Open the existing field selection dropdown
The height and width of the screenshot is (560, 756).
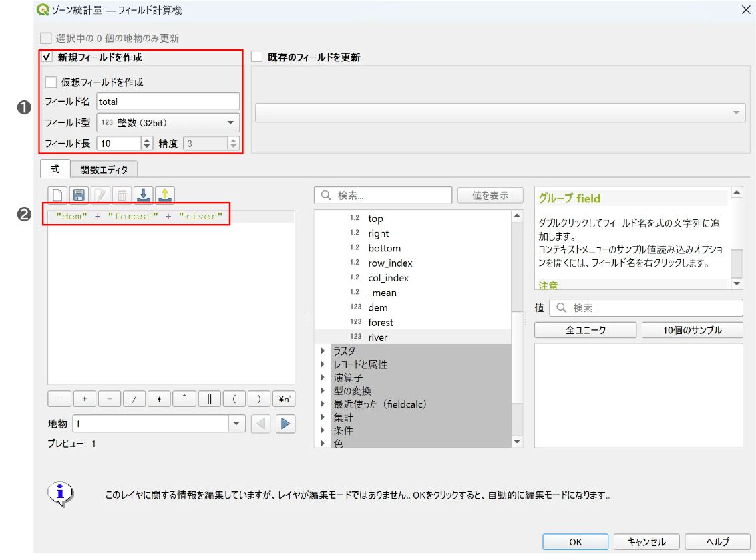click(x=500, y=112)
